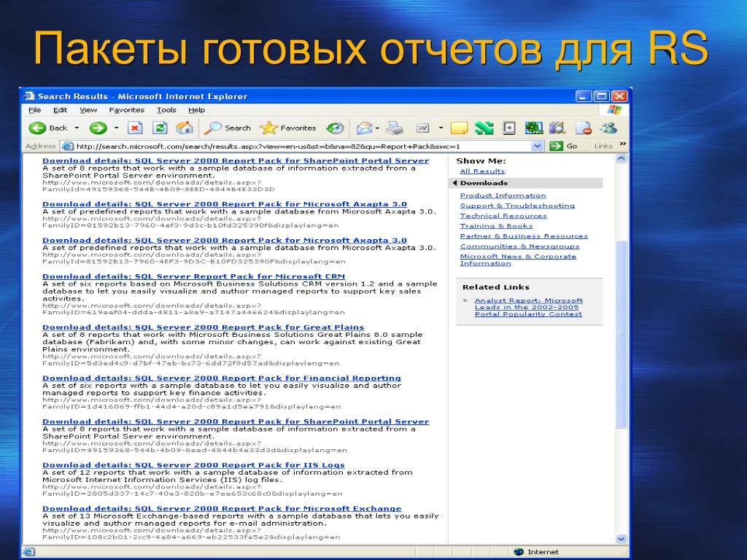Click the green double-arrow toolbar icon
Image resolution: width=747 pixels, height=560 pixels.
(484, 128)
